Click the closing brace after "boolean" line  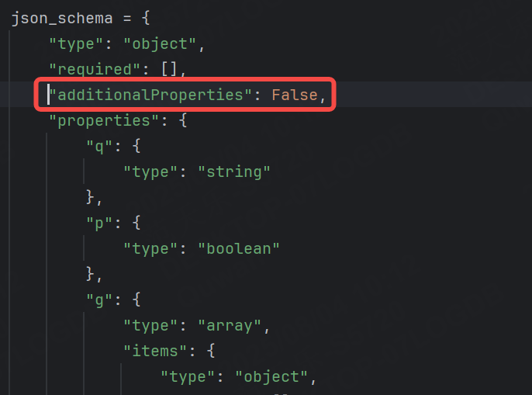point(90,274)
